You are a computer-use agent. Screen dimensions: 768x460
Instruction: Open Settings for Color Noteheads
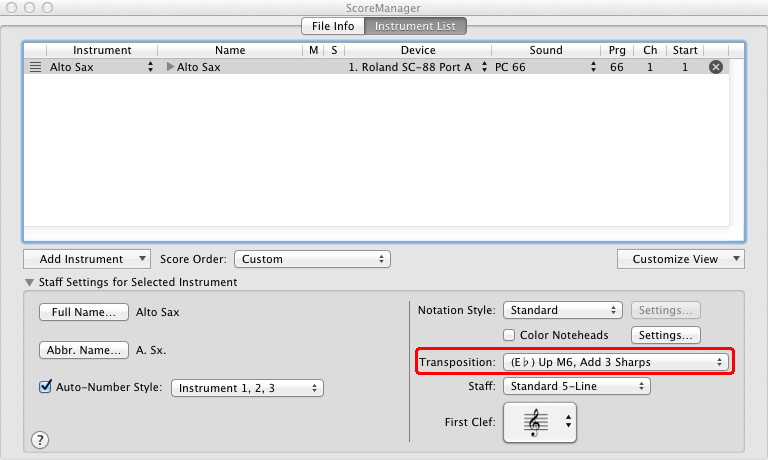click(665, 335)
